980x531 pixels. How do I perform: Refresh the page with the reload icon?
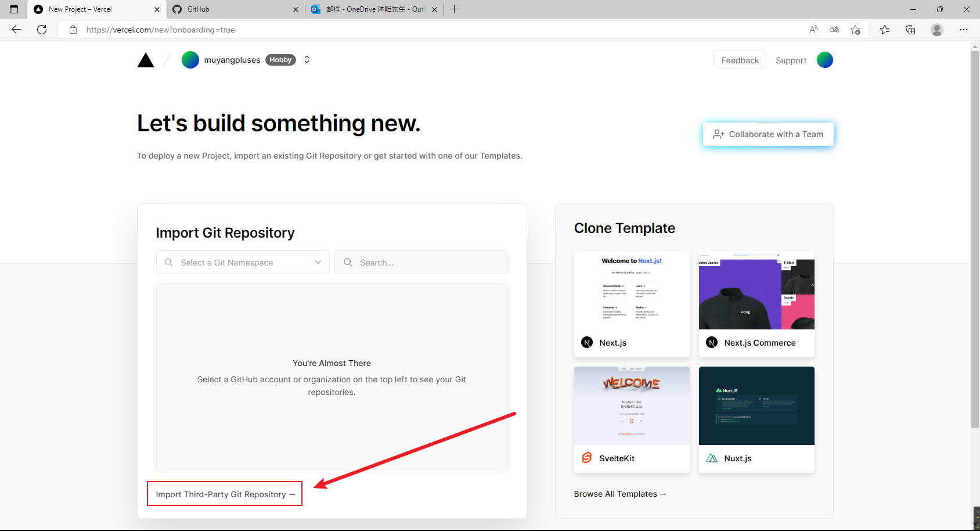42,30
